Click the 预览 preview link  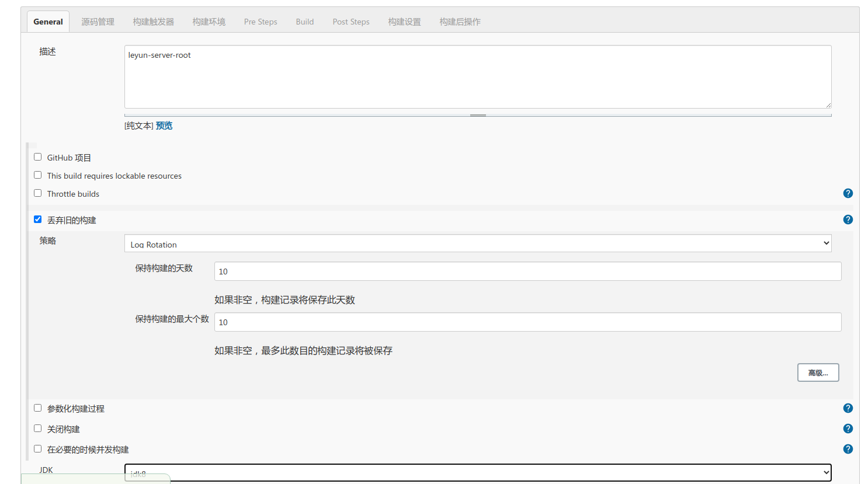tap(164, 126)
